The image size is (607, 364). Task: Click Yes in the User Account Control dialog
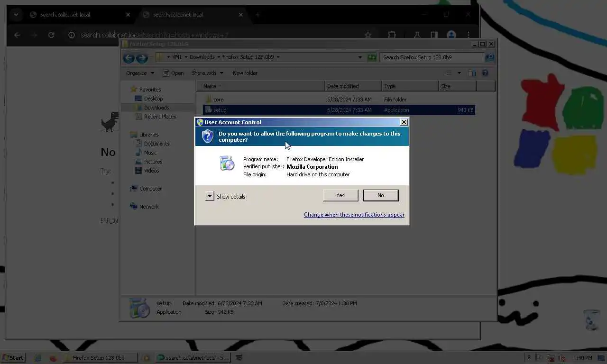tap(340, 195)
